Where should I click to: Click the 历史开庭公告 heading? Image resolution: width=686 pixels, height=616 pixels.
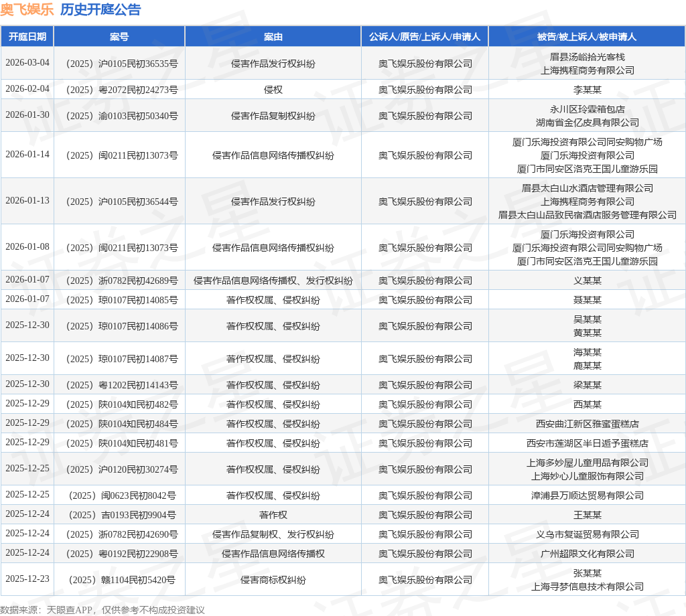coord(100,9)
